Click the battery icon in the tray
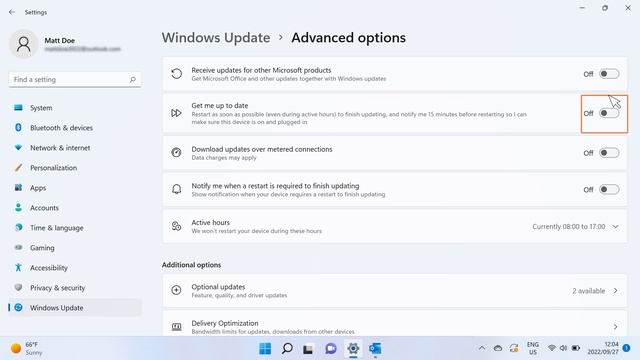 pyautogui.click(x=576, y=348)
